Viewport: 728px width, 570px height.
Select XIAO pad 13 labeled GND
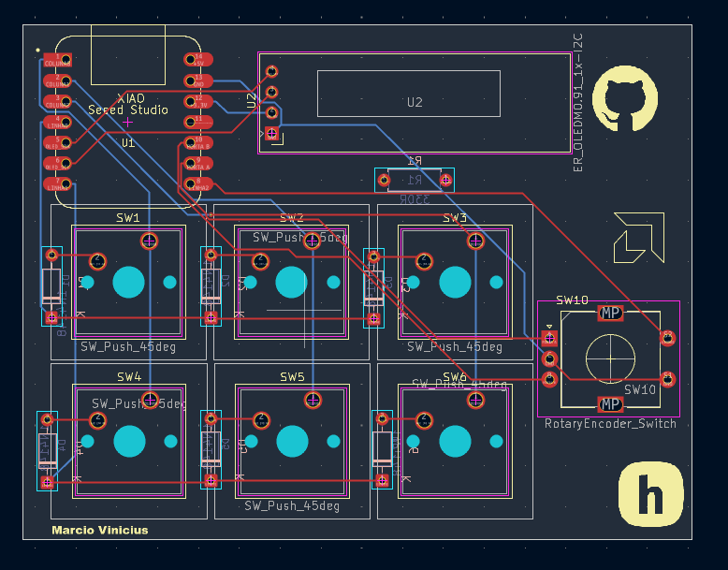point(198,80)
